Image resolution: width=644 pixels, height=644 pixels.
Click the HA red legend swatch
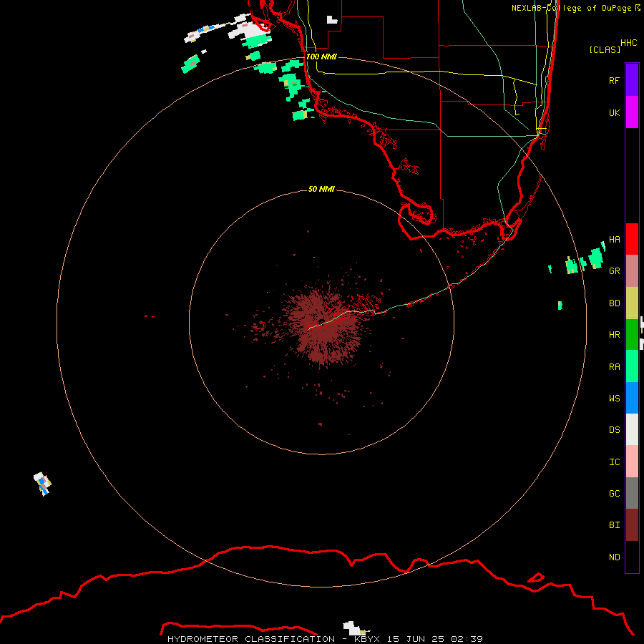(x=632, y=239)
